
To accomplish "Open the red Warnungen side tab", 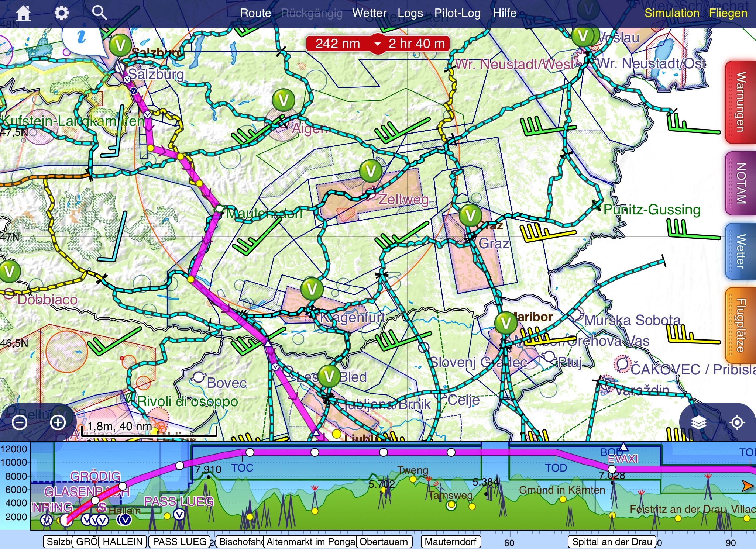I will tap(740, 102).
